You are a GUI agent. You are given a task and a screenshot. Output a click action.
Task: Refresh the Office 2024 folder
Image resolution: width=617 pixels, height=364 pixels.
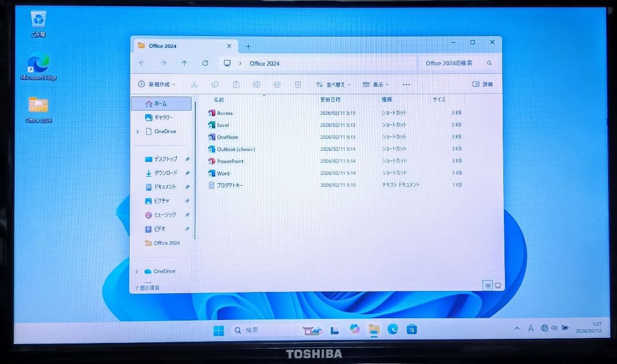point(205,63)
